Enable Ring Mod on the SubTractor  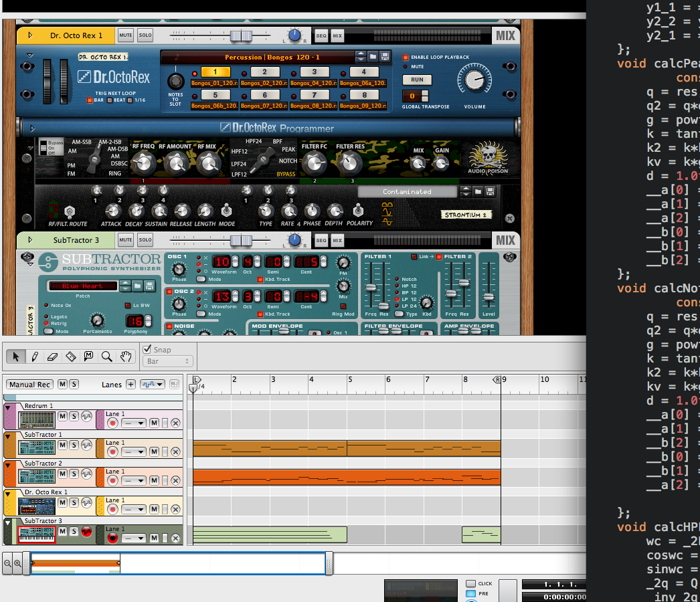click(343, 306)
